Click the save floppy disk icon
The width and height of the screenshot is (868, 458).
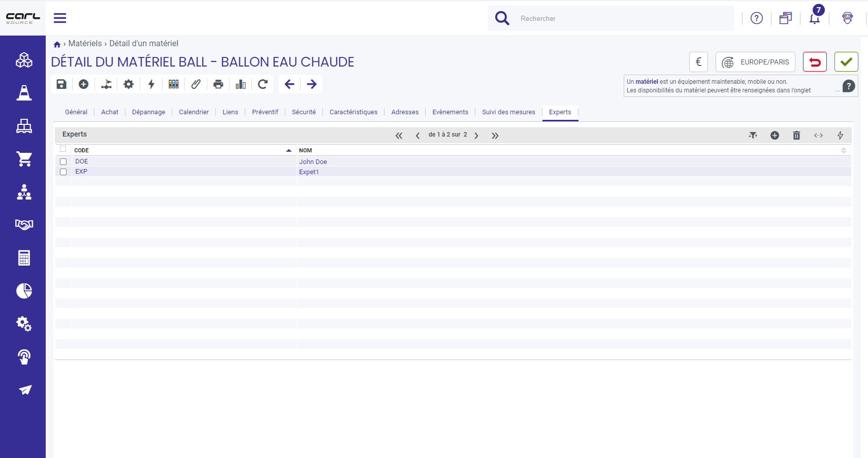(61, 84)
